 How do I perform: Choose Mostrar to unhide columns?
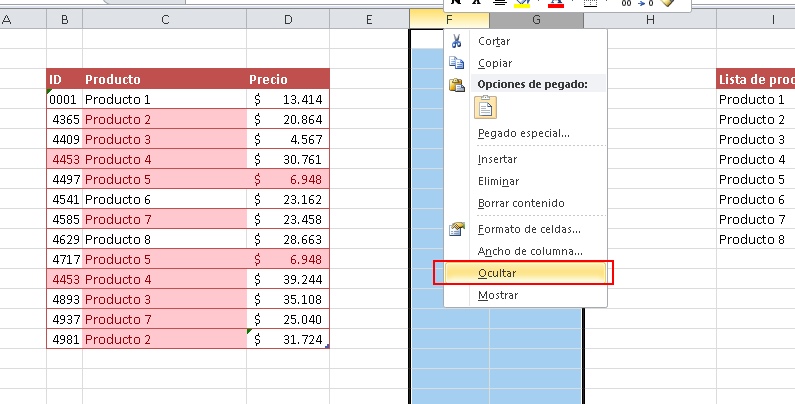tap(498, 295)
